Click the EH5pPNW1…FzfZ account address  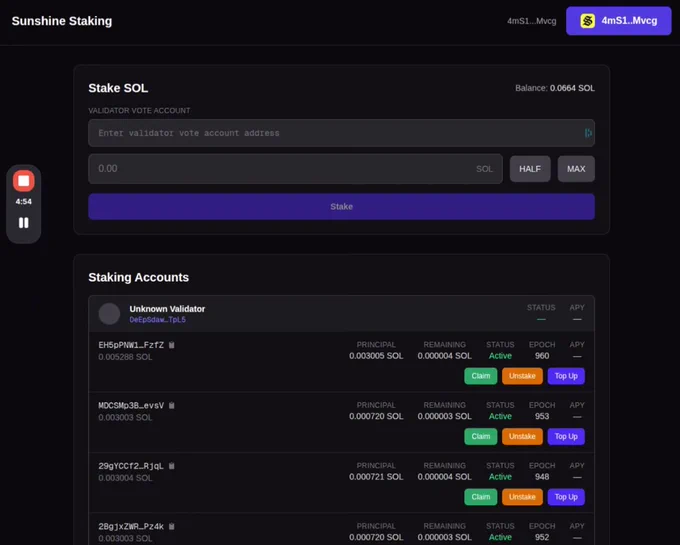(x=131, y=345)
